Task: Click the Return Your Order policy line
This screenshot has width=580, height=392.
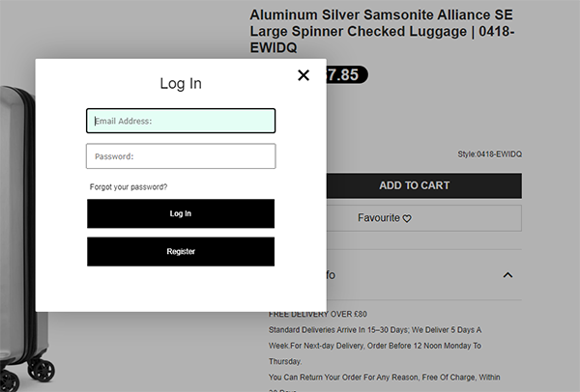Action: [x=385, y=378]
